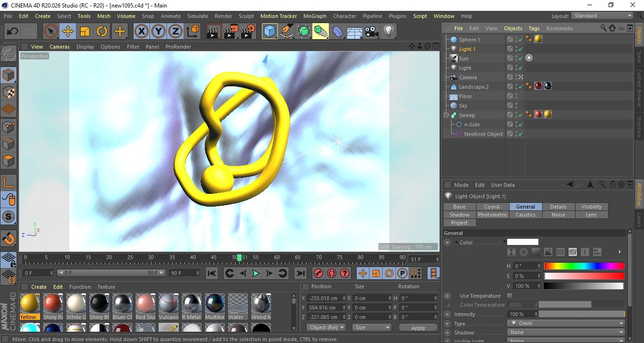
Task: Activate the Move tool
Action: [68, 32]
